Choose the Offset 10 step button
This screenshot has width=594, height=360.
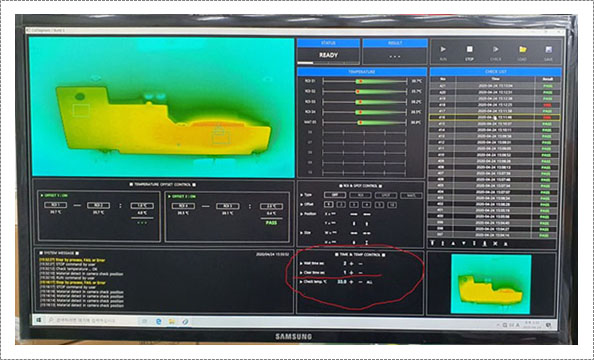(x=392, y=205)
